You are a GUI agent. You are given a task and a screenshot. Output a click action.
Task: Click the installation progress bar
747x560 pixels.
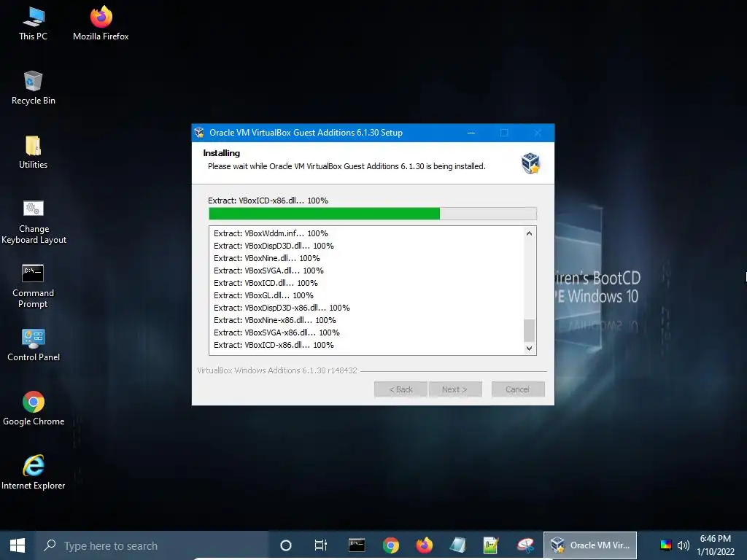(373, 214)
